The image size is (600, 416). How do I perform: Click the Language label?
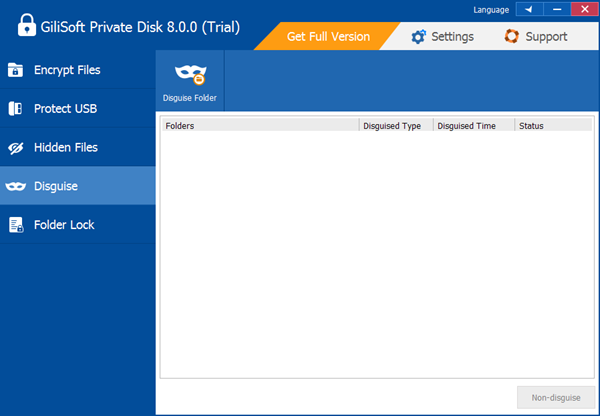[x=491, y=10]
